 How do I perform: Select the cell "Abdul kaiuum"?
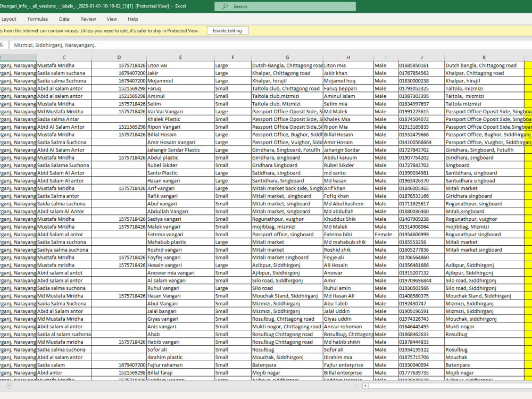click(x=348, y=158)
